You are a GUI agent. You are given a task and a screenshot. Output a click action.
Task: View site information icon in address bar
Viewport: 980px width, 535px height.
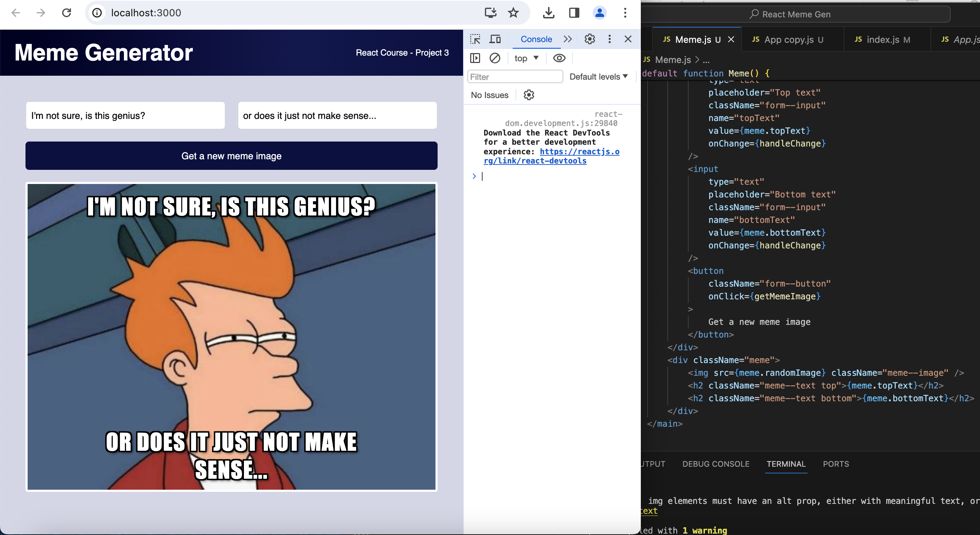(x=97, y=13)
